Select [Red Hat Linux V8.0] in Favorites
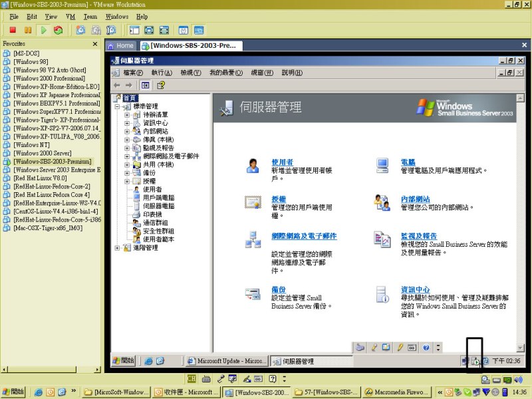Screen dimensions: 532x399 pyautogui.click(x=40, y=178)
